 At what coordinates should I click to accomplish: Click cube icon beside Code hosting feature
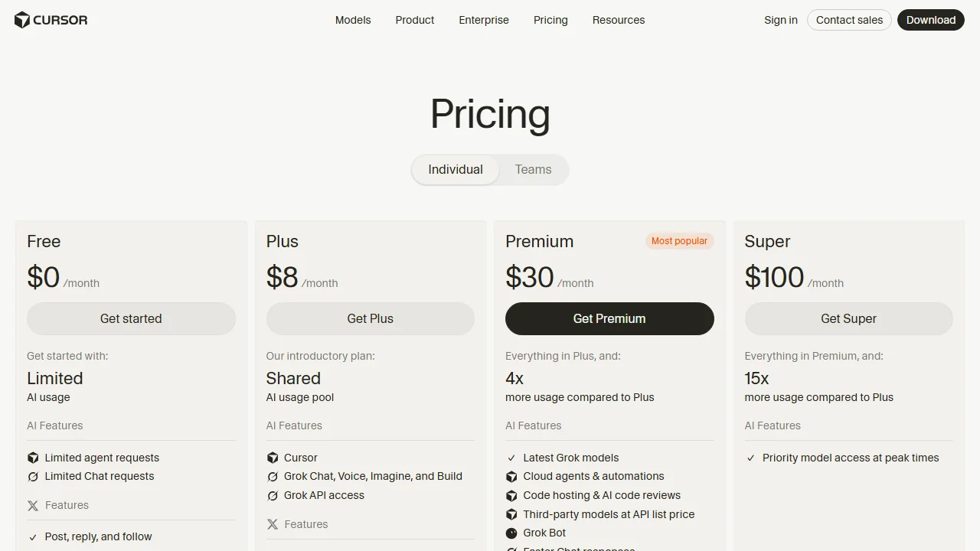coord(511,495)
